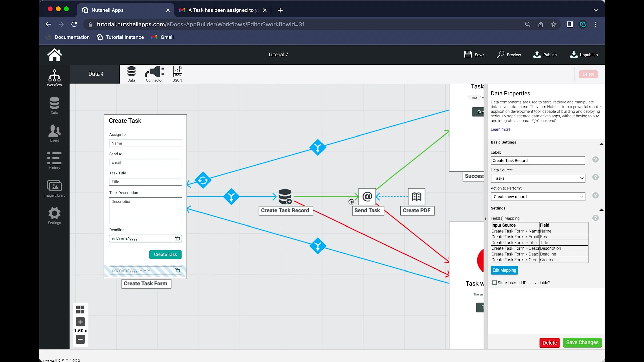
Task: Save Changes in the Data Properties panel
Action: tap(582, 343)
